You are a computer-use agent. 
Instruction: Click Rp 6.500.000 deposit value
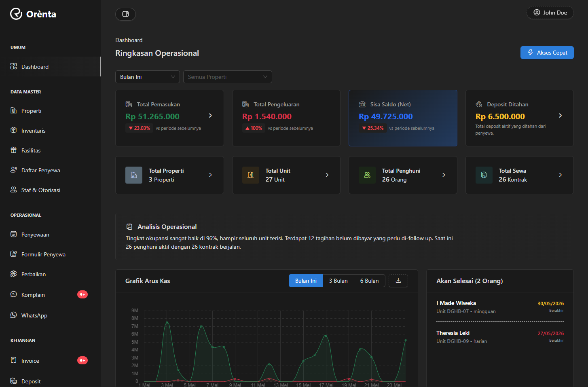pyautogui.click(x=500, y=116)
